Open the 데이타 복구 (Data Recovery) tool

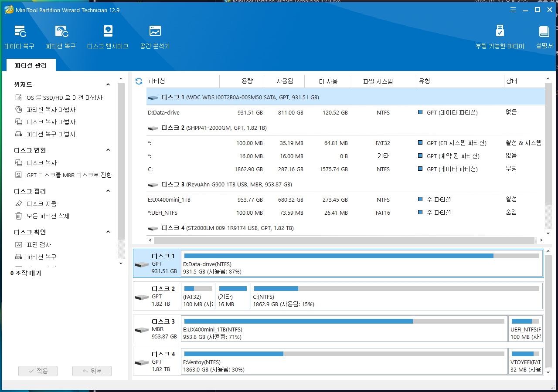click(20, 37)
